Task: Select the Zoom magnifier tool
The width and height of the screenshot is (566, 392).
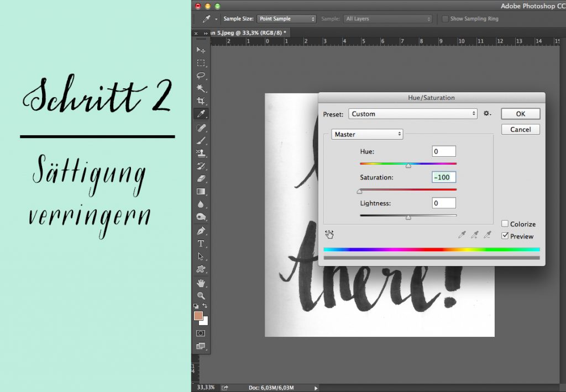Action: tap(201, 295)
